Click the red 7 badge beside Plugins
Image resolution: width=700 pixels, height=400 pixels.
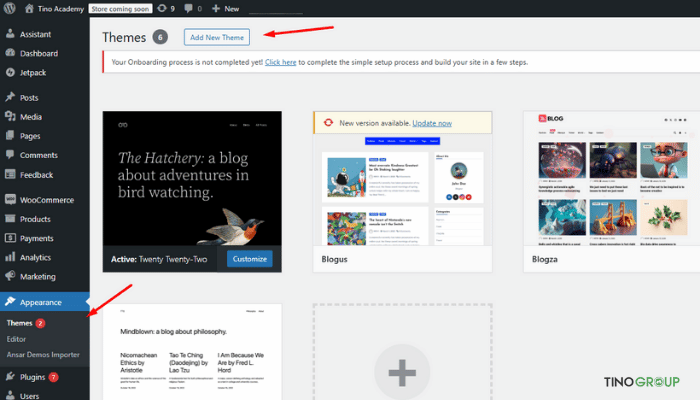click(53, 377)
